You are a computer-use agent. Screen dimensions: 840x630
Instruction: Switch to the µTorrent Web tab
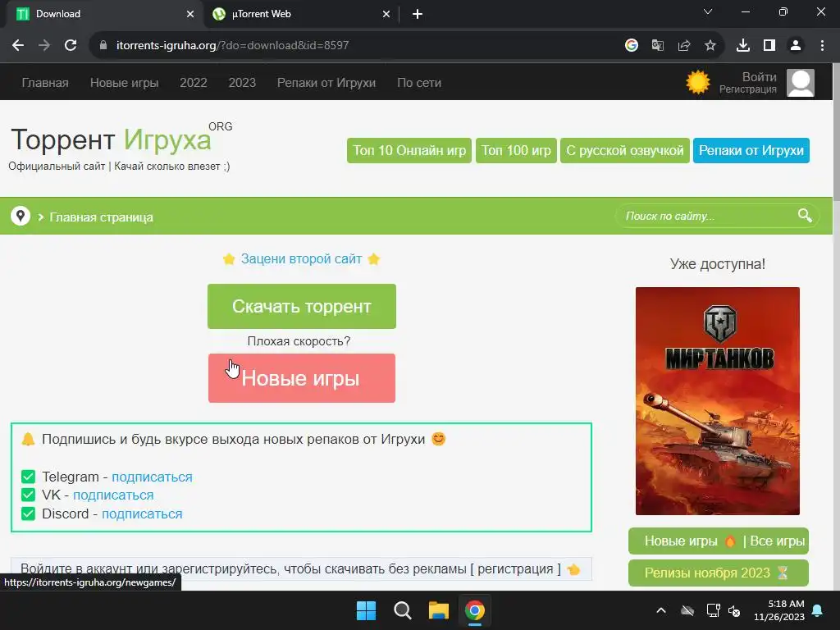coord(301,15)
